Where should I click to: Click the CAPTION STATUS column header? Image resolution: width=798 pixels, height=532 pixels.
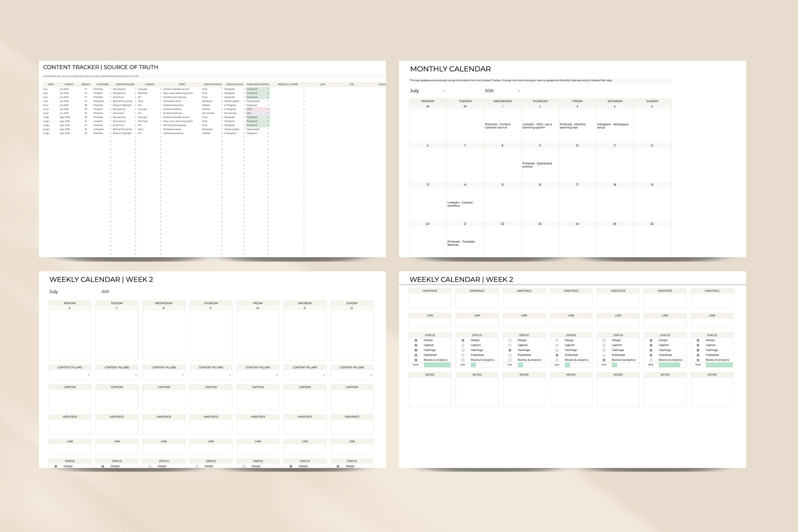212,85
